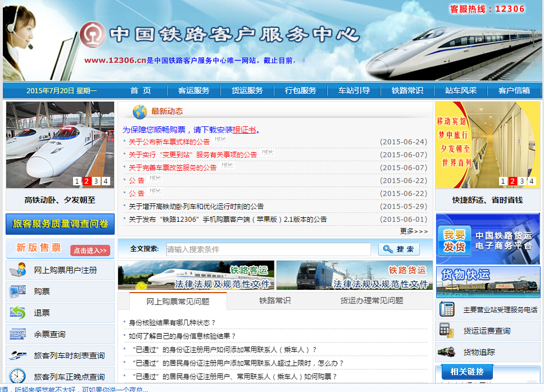Click the calculator icon for 货运运费查询
This screenshot has height=392, width=544.
(447, 330)
